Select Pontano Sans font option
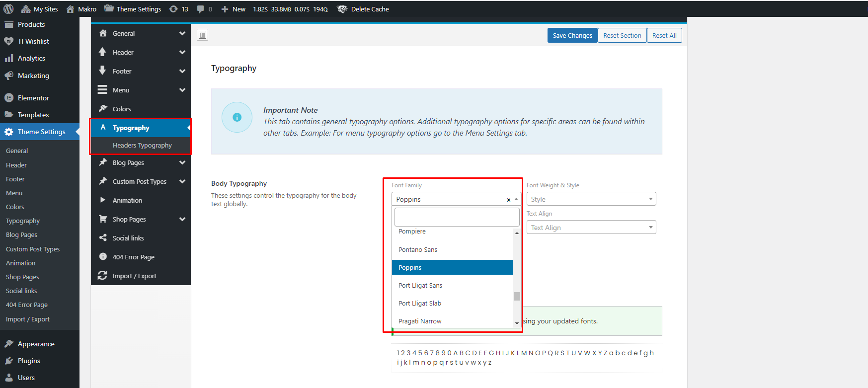The height and width of the screenshot is (388, 868). [452, 249]
